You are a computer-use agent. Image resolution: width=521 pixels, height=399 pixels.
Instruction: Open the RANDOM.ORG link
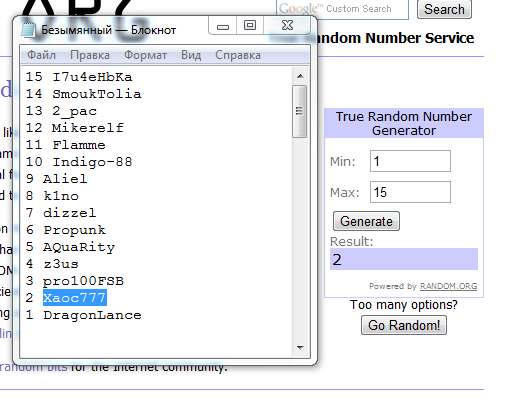click(x=448, y=286)
